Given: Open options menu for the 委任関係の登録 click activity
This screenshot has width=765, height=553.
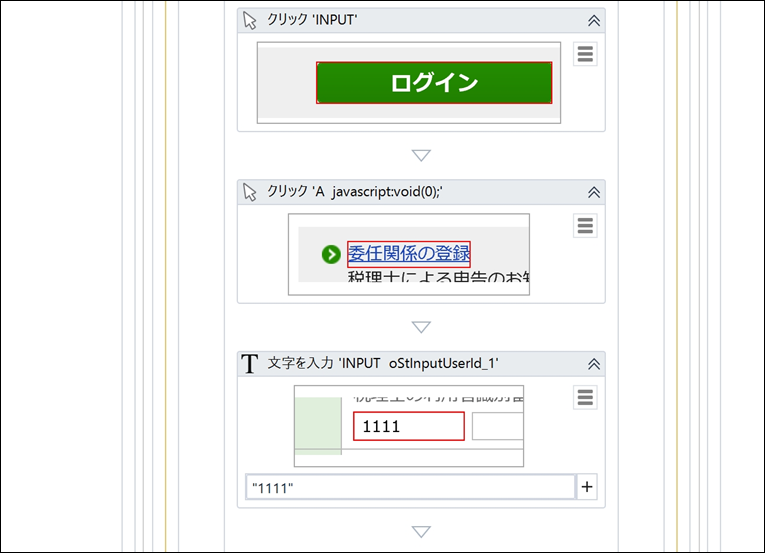Looking at the screenshot, I should click(x=585, y=225).
